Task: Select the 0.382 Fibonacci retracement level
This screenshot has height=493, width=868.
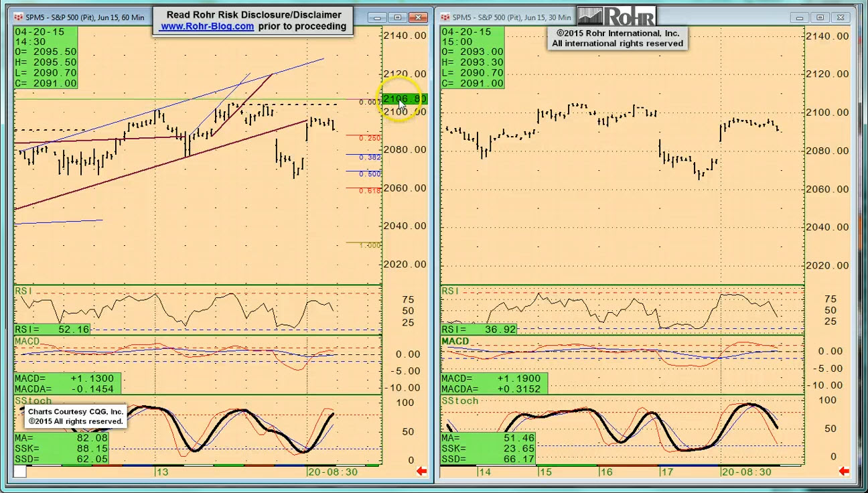Action: (x=370, y=157)
